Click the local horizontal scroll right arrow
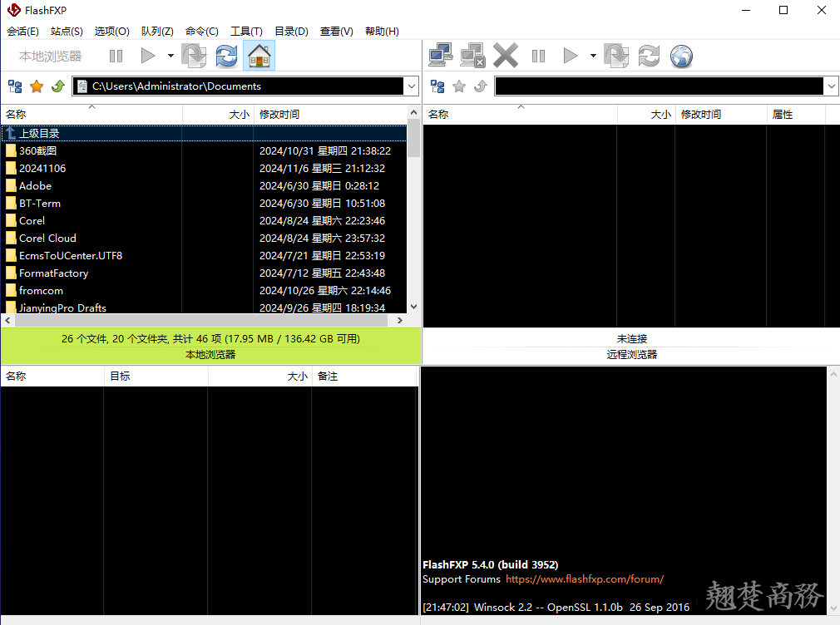The height and width of the screenshot is (625, 840). (400, 320)
